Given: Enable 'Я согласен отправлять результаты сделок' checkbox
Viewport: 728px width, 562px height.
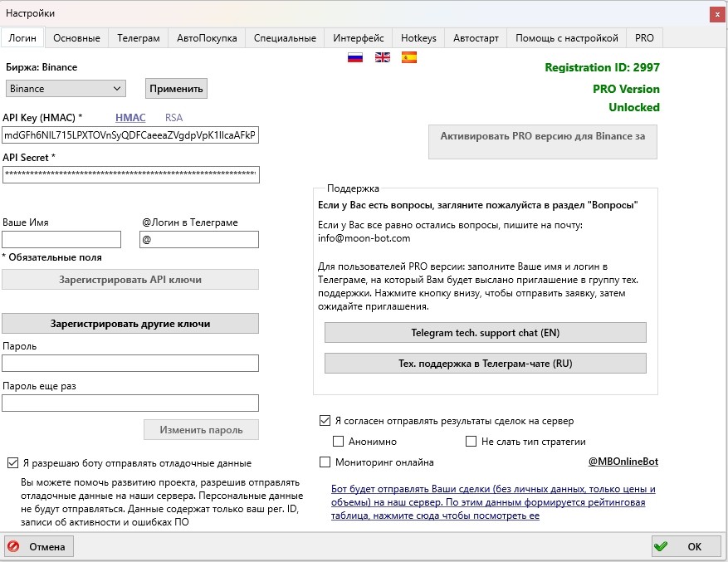Looking at the screenshot, I should [324, 419].
